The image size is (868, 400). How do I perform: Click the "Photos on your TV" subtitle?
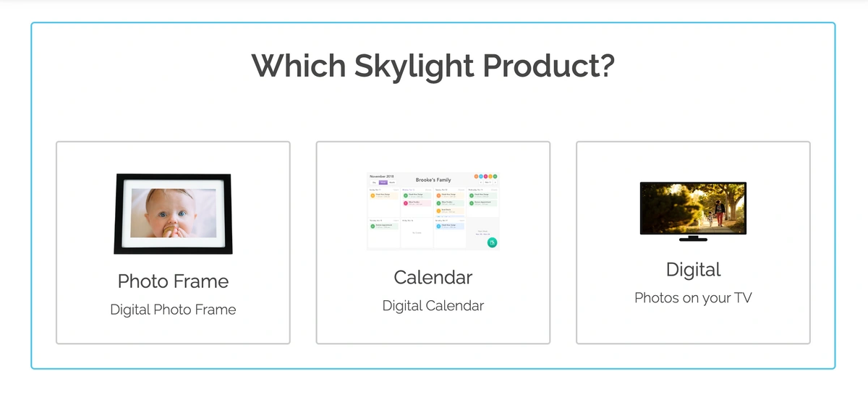693,298
